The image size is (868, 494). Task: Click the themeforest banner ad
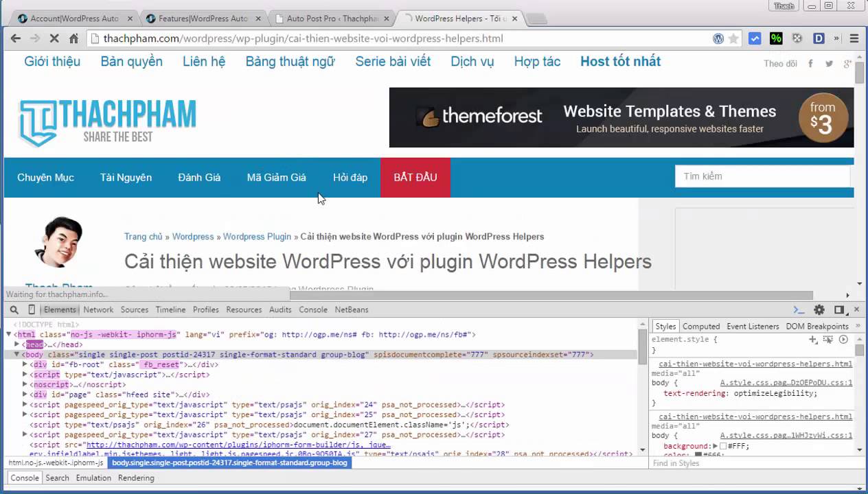(x=621, y=117)
